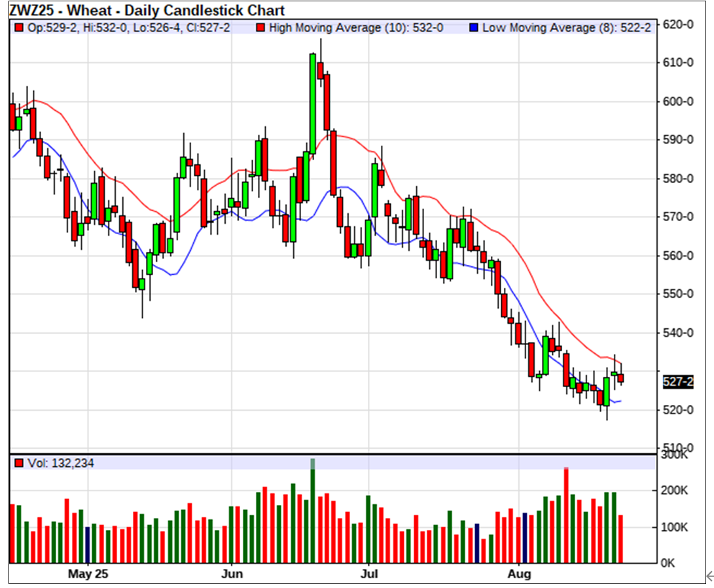Click the tall green candlestick peaking above 610
The image size is (714, 588).
tap(313, 103)
